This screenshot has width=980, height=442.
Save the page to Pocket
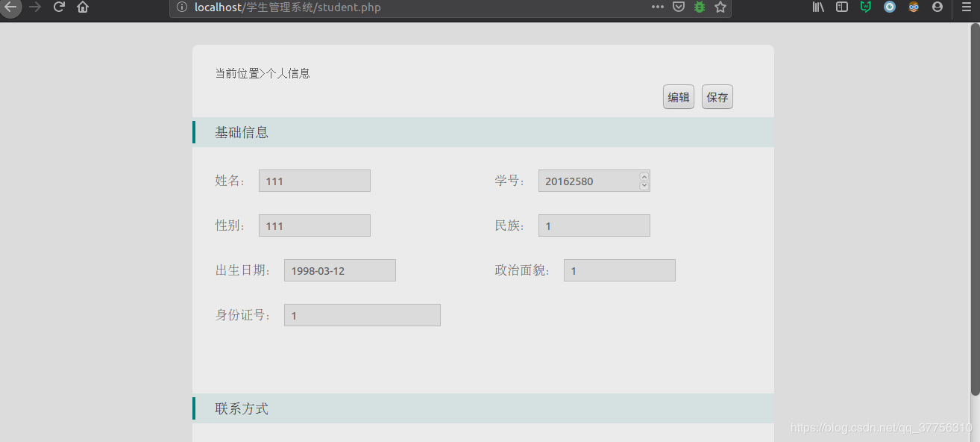coord(678,7)
